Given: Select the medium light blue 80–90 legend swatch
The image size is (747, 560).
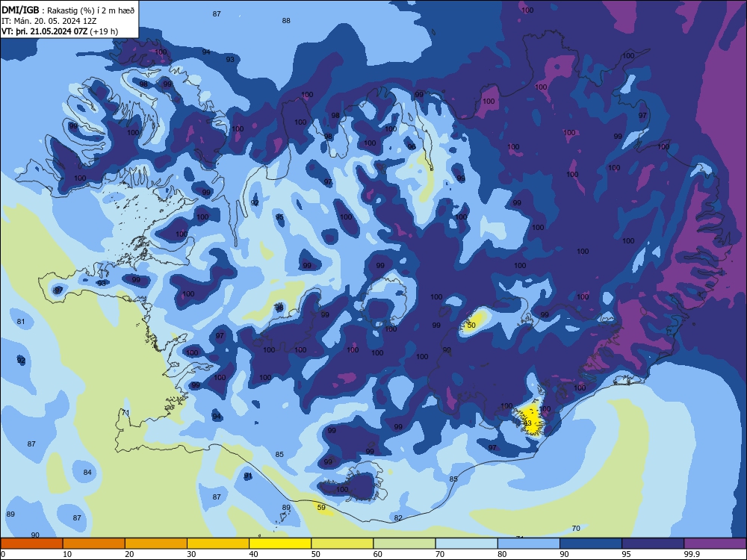Looking at the screenshot, I should 529,544.
